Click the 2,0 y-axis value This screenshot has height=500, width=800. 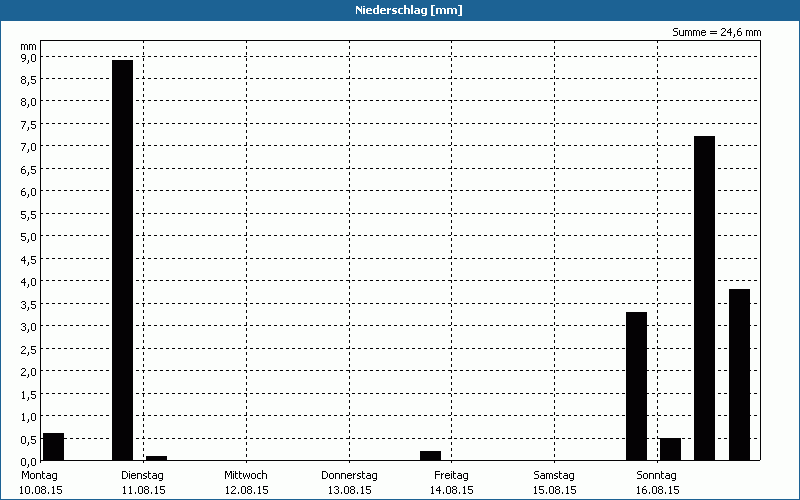click(x=29, y=371)
